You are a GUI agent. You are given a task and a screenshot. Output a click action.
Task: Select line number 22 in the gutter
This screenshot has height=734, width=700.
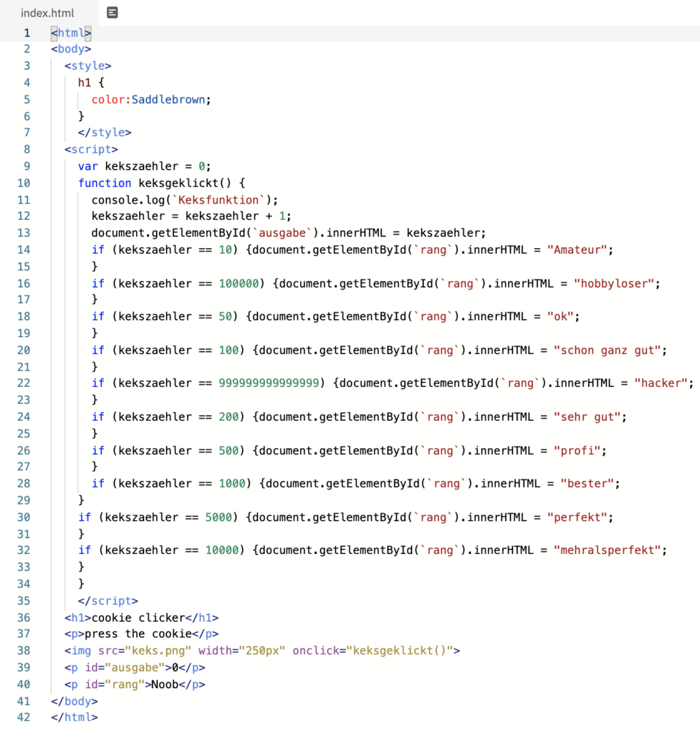(24, 383)
